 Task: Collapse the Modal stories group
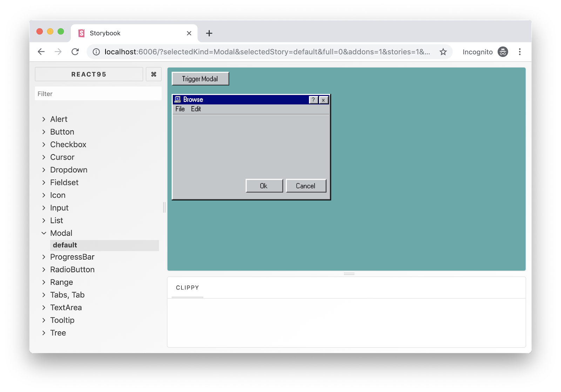pyautogui.click(x=61, y=233)
